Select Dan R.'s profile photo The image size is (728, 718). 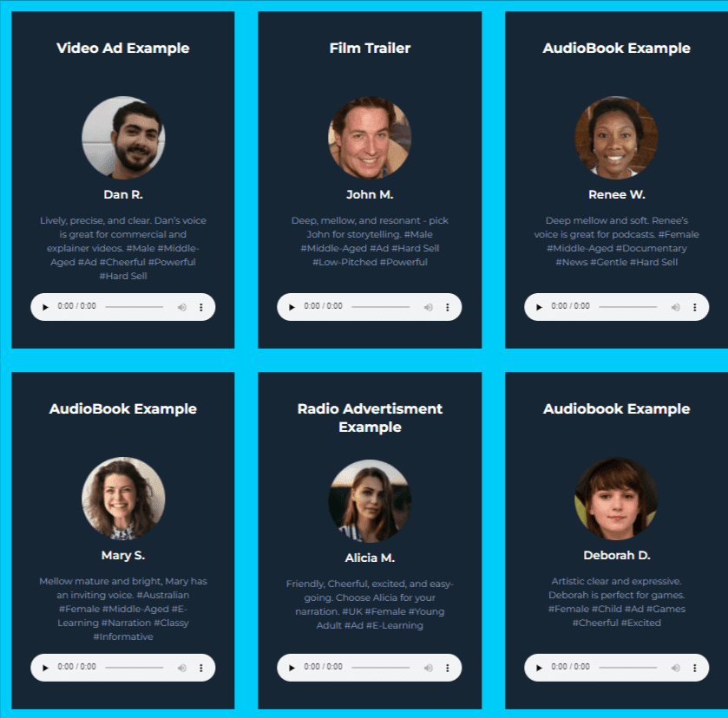click(x=123, y=138)
